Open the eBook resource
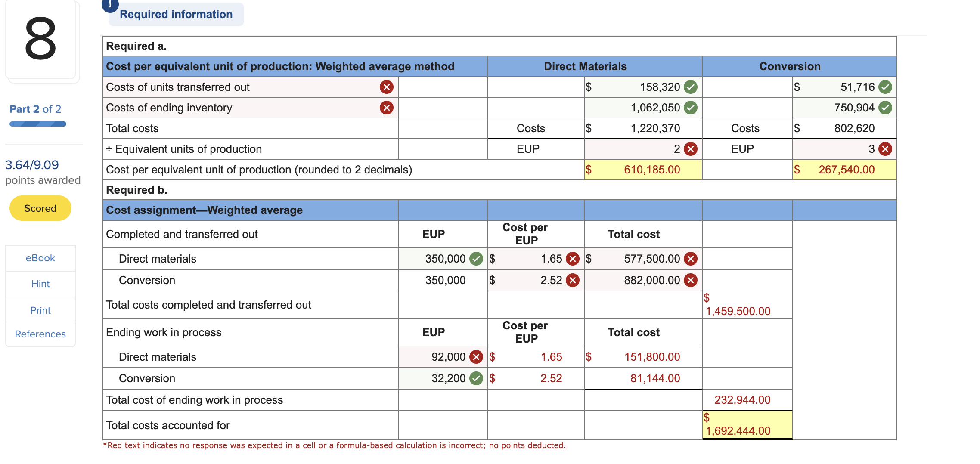The height and width of the screenshot is (464, 980). 40,258
